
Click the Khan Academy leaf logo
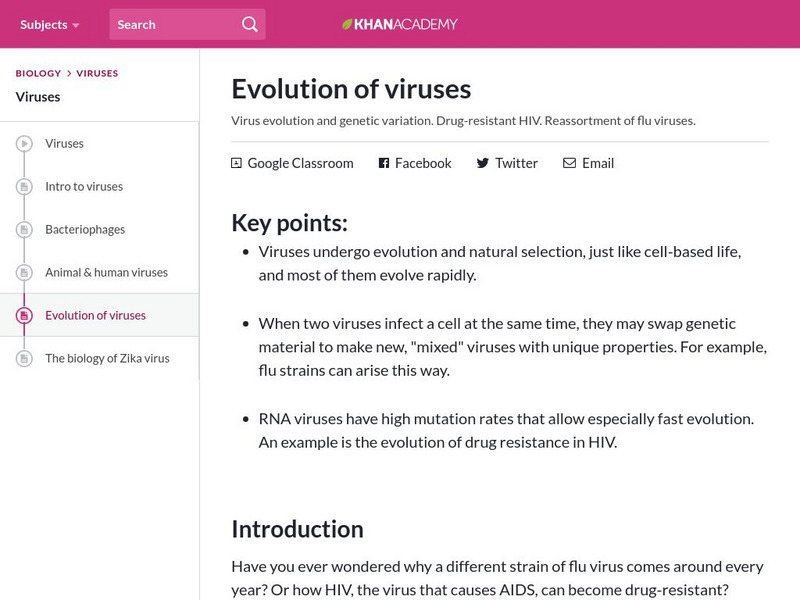(x=348, y=24)
